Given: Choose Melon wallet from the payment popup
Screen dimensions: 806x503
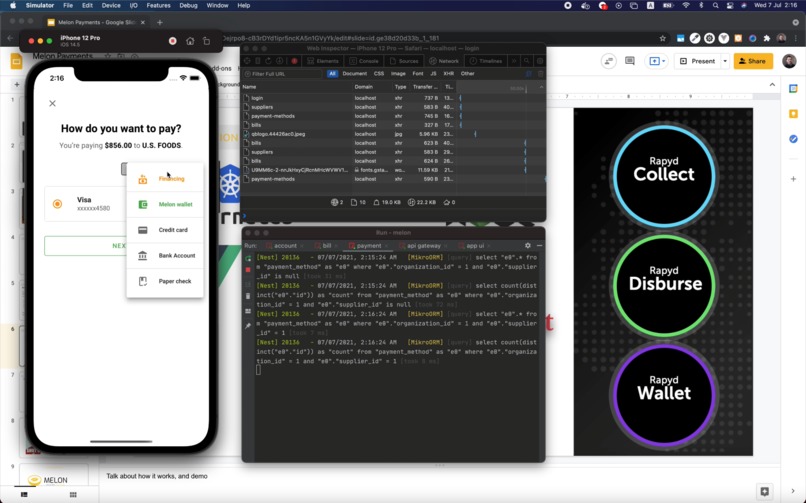Looking at the screenshot, I should 164,204.
